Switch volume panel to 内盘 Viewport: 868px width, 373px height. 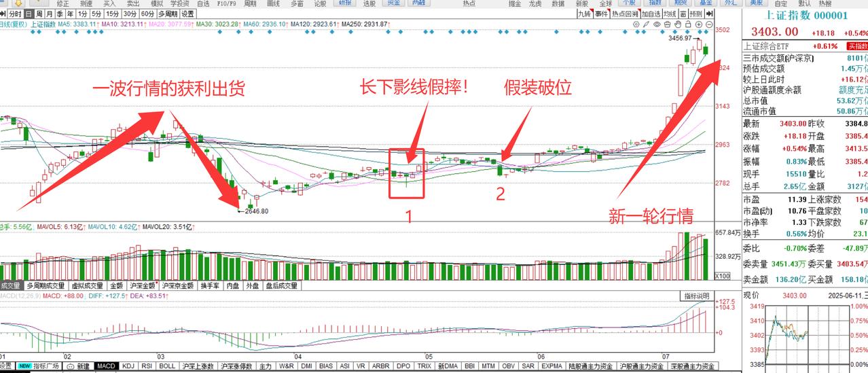click(x=232, y=286)
